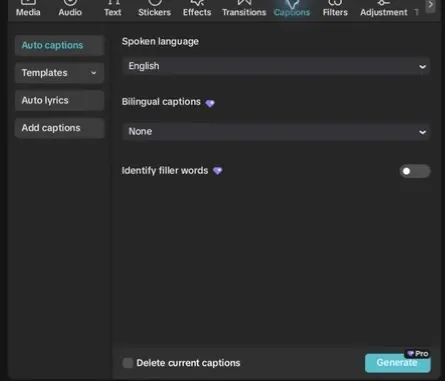Click the filler words pro diamond icon
The width and height of the screenshot is (445, 381).
tap(217, 171)
